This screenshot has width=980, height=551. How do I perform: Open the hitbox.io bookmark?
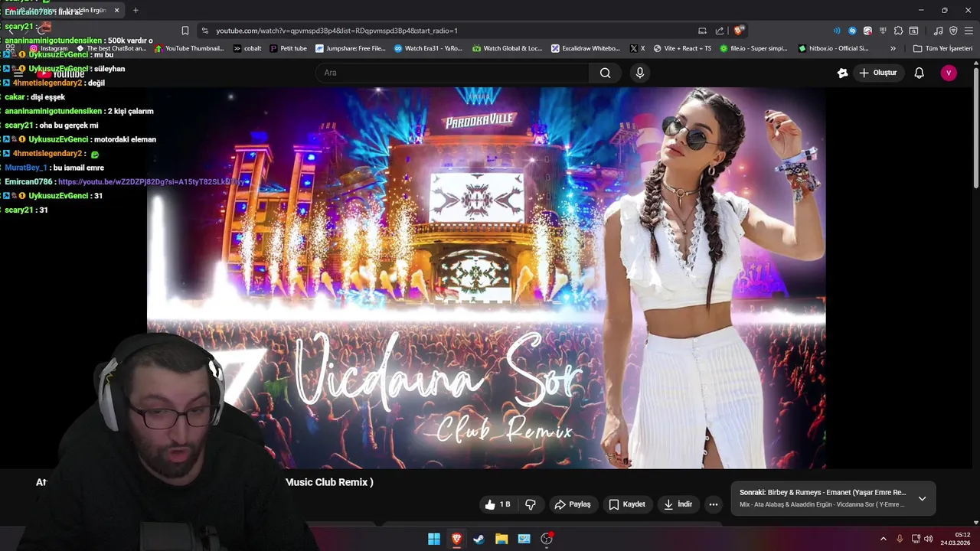833,48
